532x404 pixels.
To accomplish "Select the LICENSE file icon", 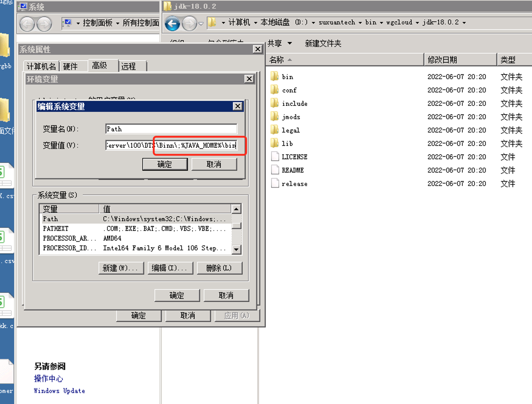I will [275, 157].
